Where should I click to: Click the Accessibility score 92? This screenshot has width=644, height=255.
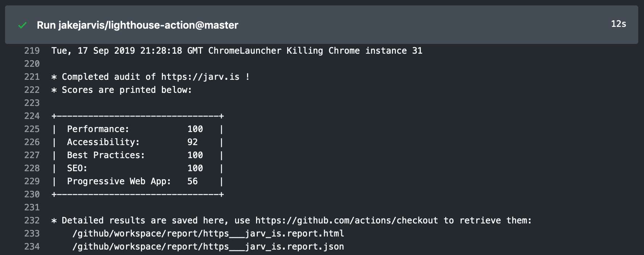pos(192,142)
